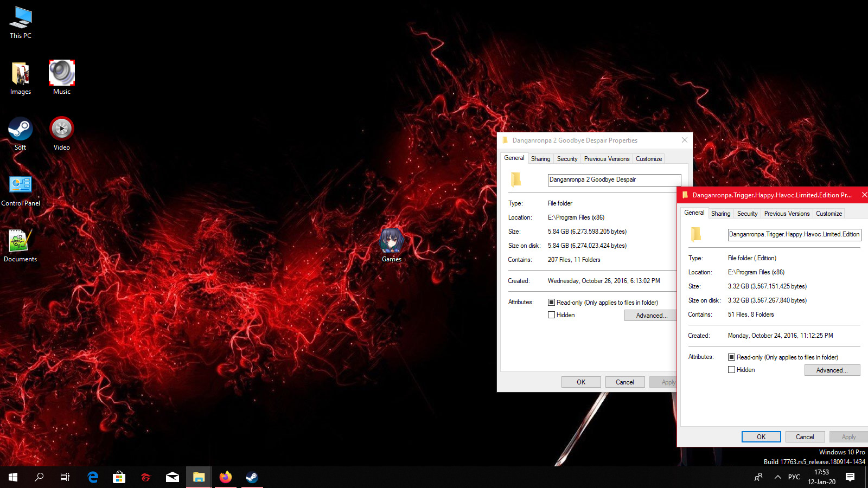Open the Mail app in the taskbar

[172, 477]
